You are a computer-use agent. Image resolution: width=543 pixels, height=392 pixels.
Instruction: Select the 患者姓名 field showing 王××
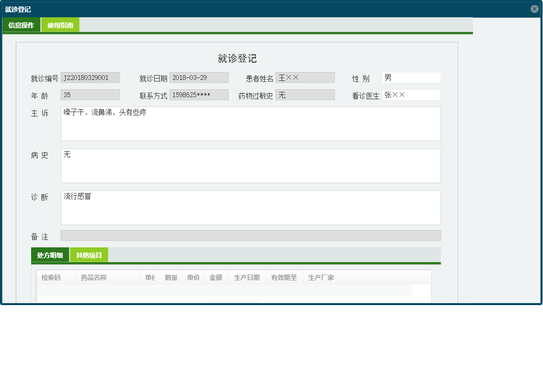[305, 77]
